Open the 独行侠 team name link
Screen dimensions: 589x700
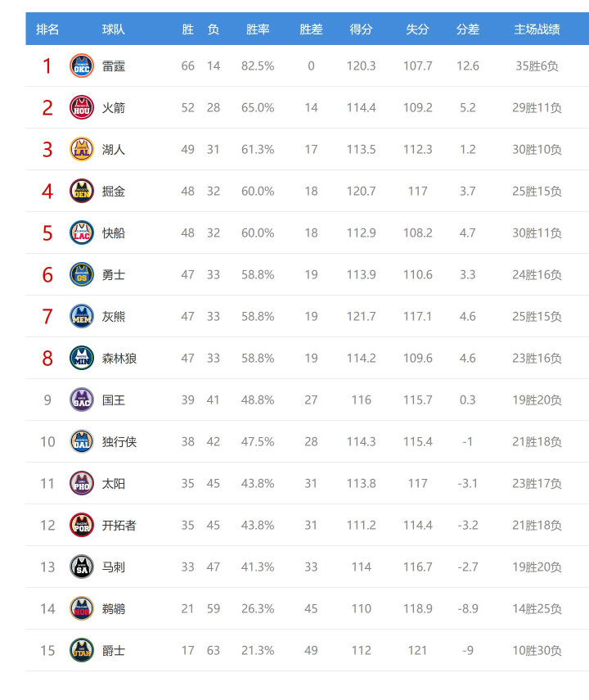click(x=119, y=442)
